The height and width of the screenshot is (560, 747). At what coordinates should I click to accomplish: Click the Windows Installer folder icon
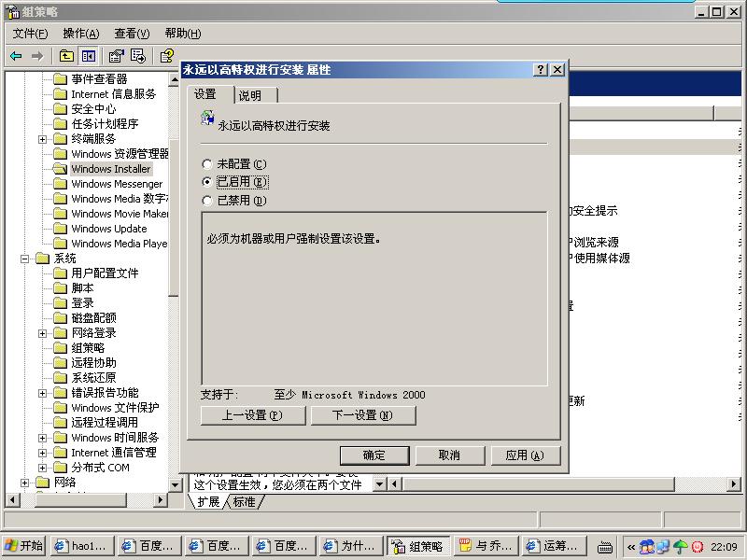tap(60, 169)
